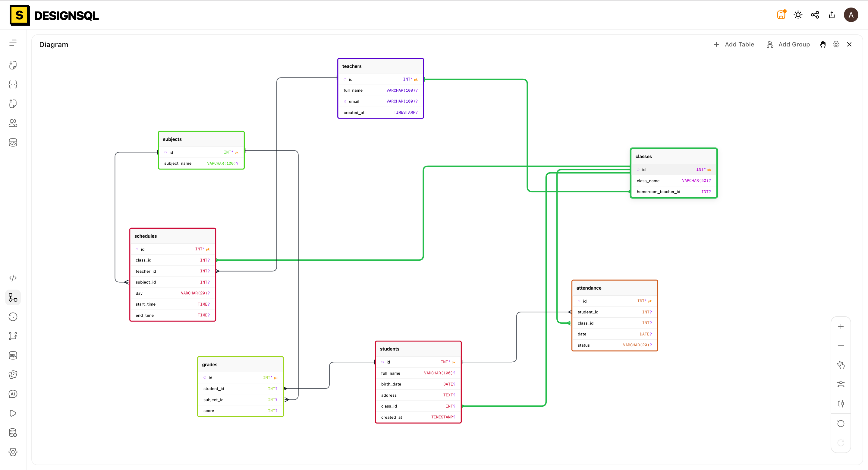
Task: Select the attendance table header
Action: click(x=615, y=288)
